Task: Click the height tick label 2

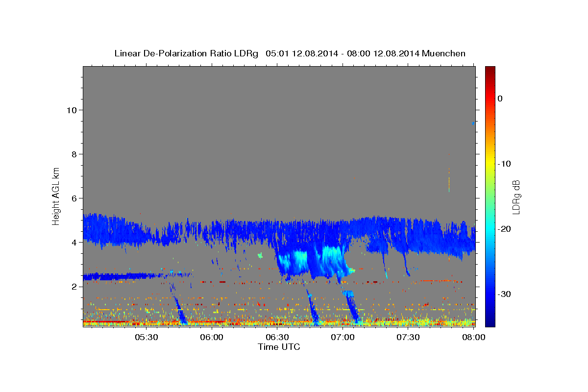Action: pos(73,286)
